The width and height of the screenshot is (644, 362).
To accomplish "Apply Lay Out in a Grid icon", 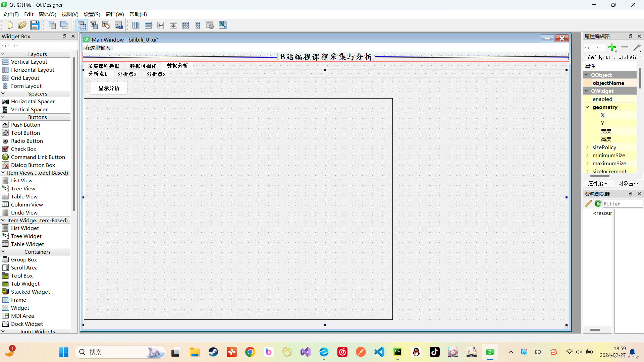I will 185,25.
